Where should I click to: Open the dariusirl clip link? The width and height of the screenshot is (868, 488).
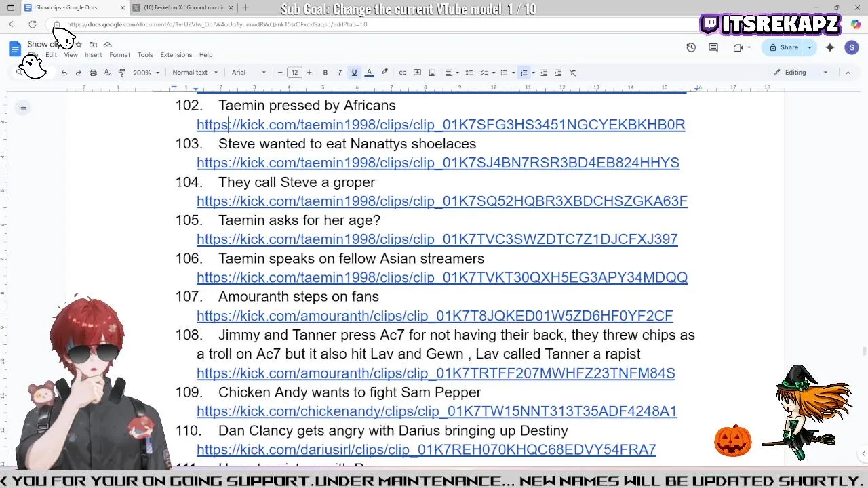[x=427, y=449]
